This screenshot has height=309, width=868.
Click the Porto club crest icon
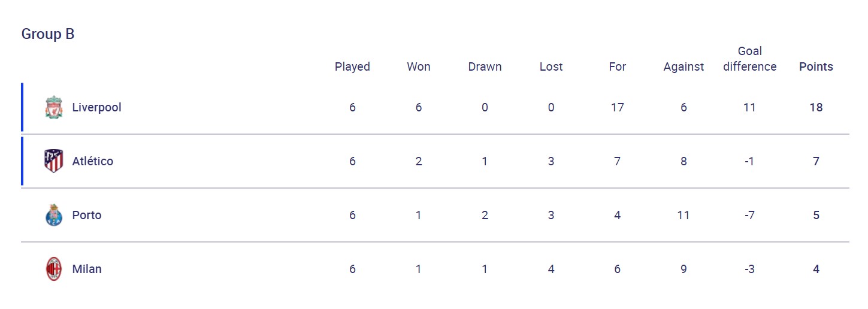[54, 216]
